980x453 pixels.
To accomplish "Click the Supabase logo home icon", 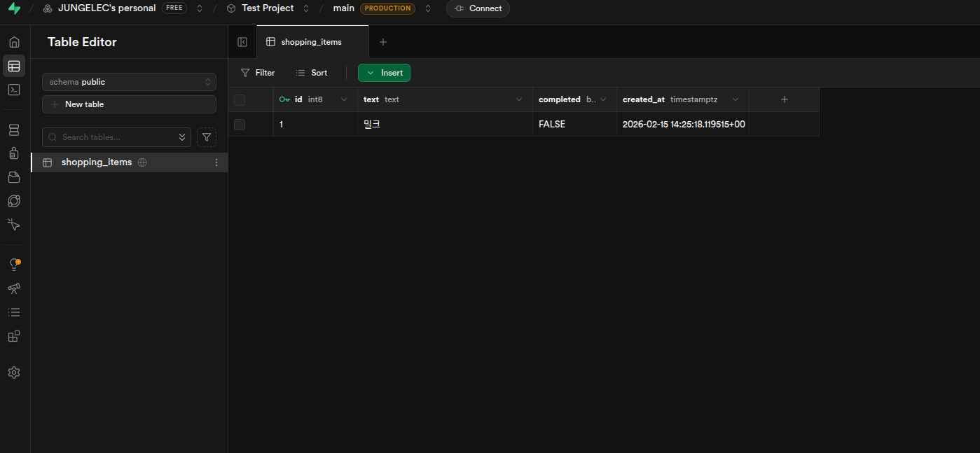I will tap(14, 8).
